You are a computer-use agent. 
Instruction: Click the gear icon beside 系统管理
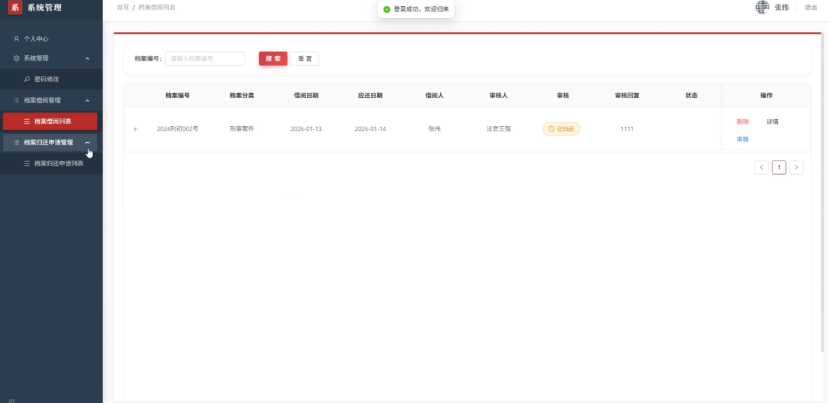pyautogui.click(x=16, y=58)
